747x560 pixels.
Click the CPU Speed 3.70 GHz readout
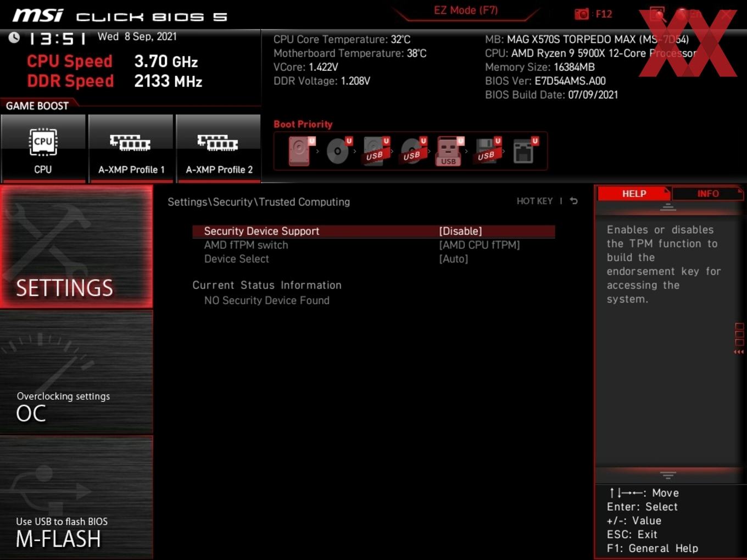click(113, 61)
